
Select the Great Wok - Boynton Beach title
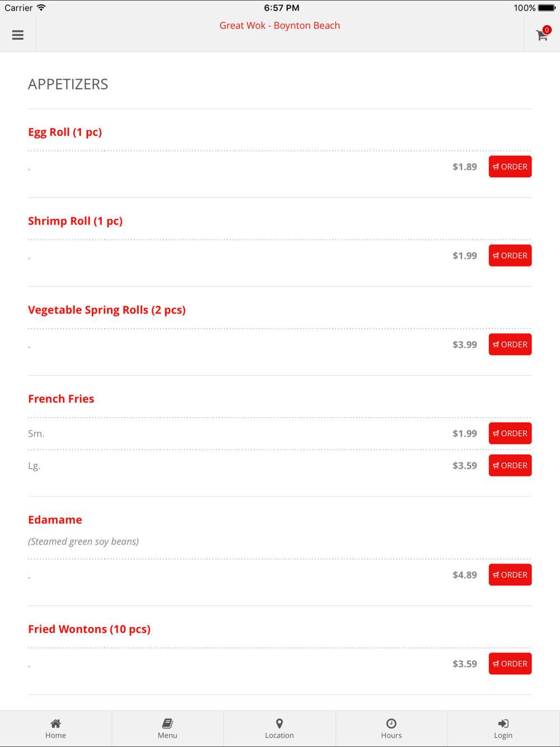pyautogui.click(x=279, y=26)
